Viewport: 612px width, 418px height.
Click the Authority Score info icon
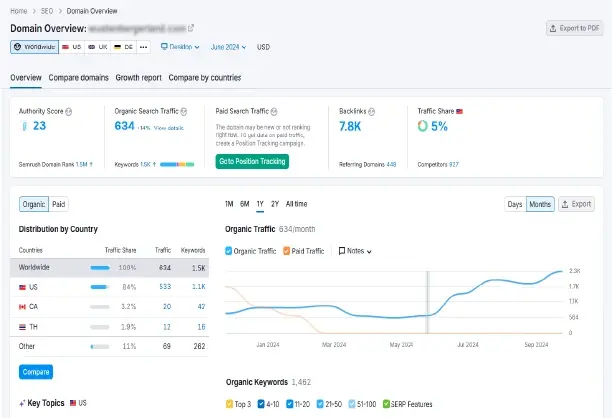point(69,112)
